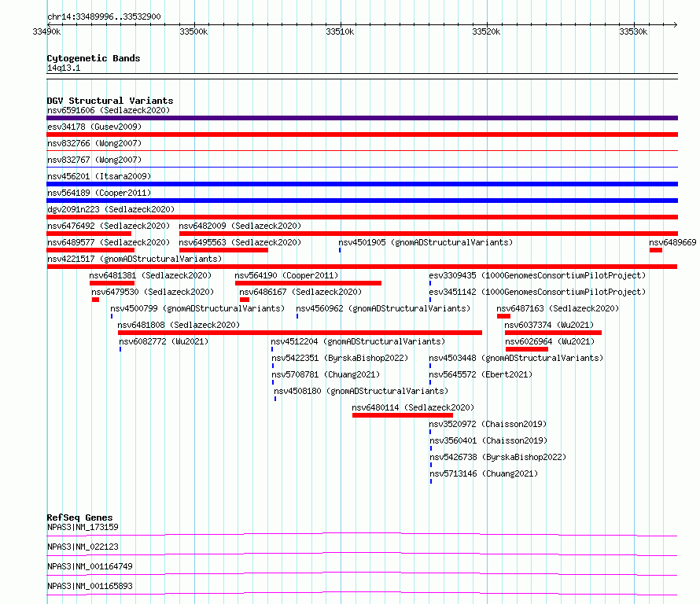This screenshot has width=700, height=604.
Task: Click esv3451142 1000Genomes variant label
Action: pyautogui.click(x=537, y=292)
